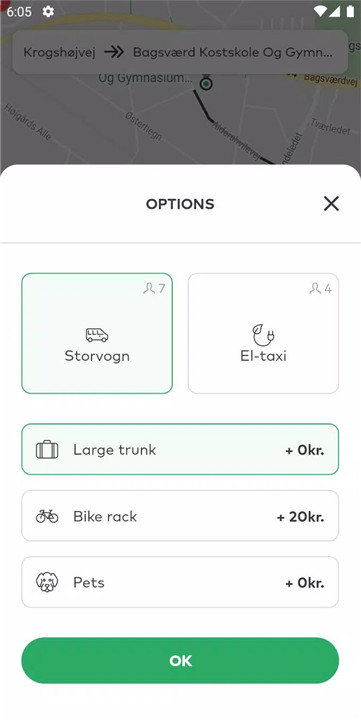Choose the Storvogn vehicle type
Screen dimensions: 361x720
click(97, 333)
